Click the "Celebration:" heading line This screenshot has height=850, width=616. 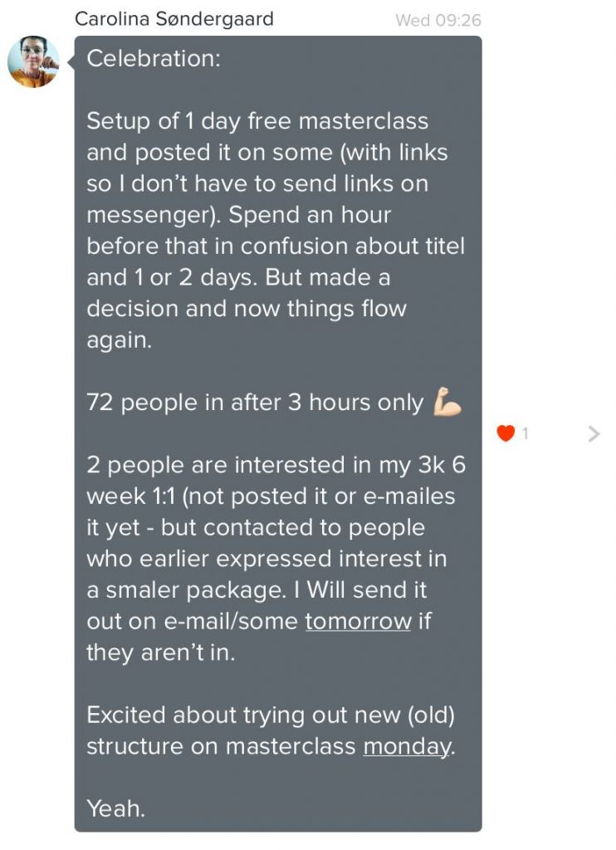pyautogui.click(x=154, y=58)
